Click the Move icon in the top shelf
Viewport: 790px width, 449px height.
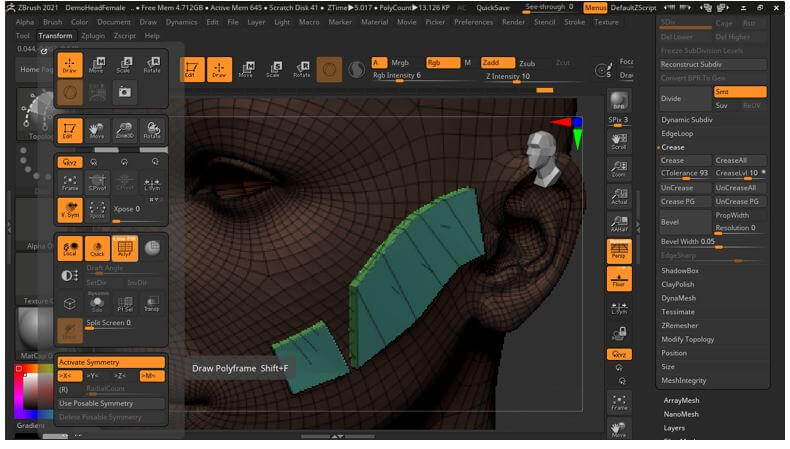pos(246,69)
